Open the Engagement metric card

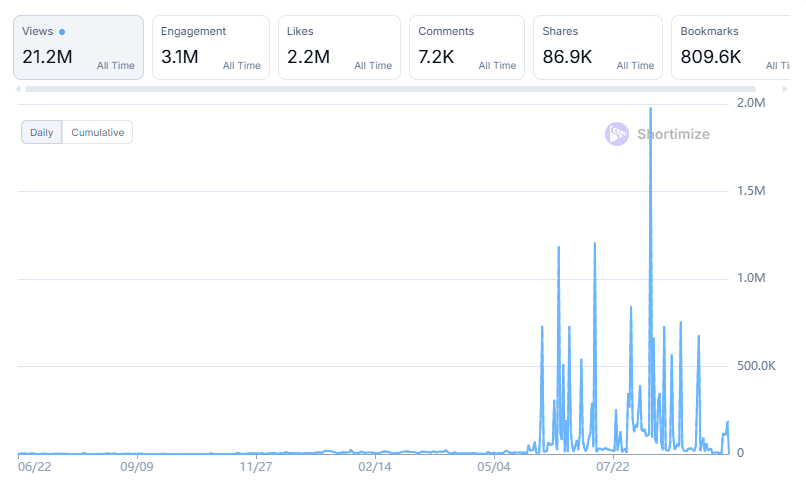point(210,47)
